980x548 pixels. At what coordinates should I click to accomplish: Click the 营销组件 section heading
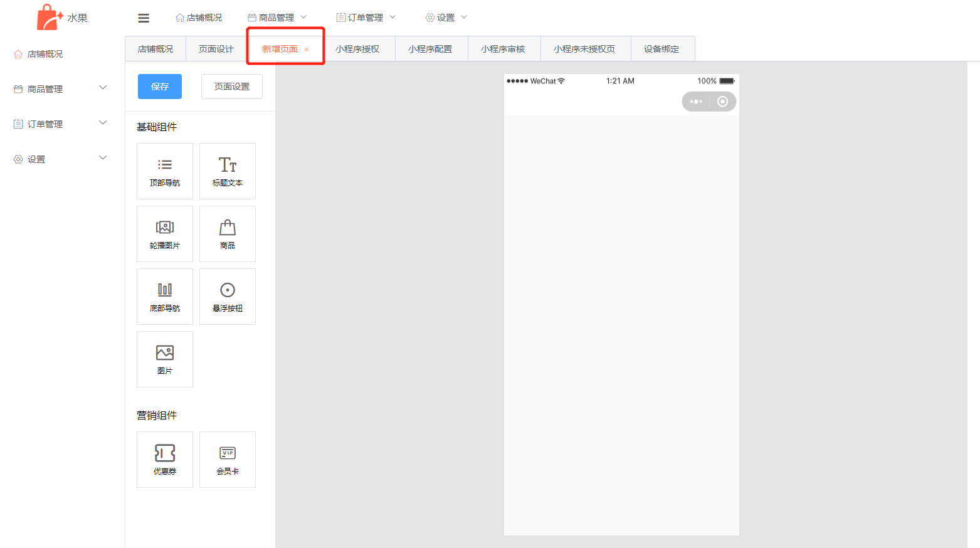click(157, 415)
